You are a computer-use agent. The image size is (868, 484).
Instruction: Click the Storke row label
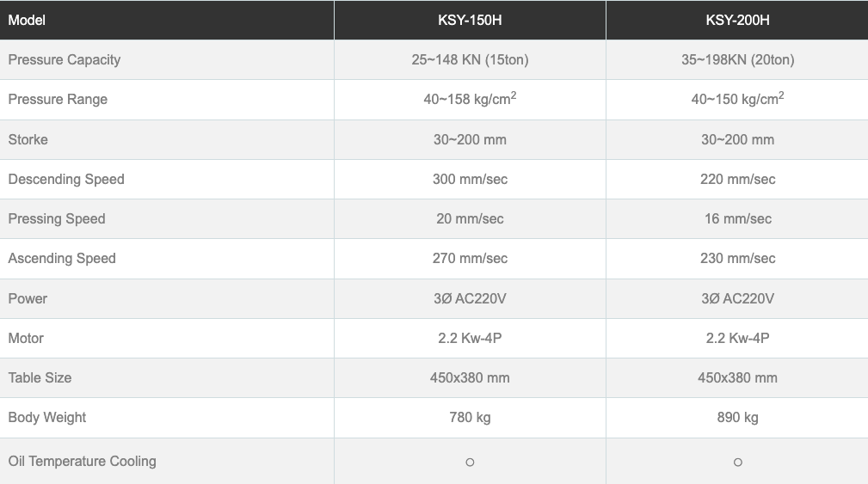click(x=28, y=139)
